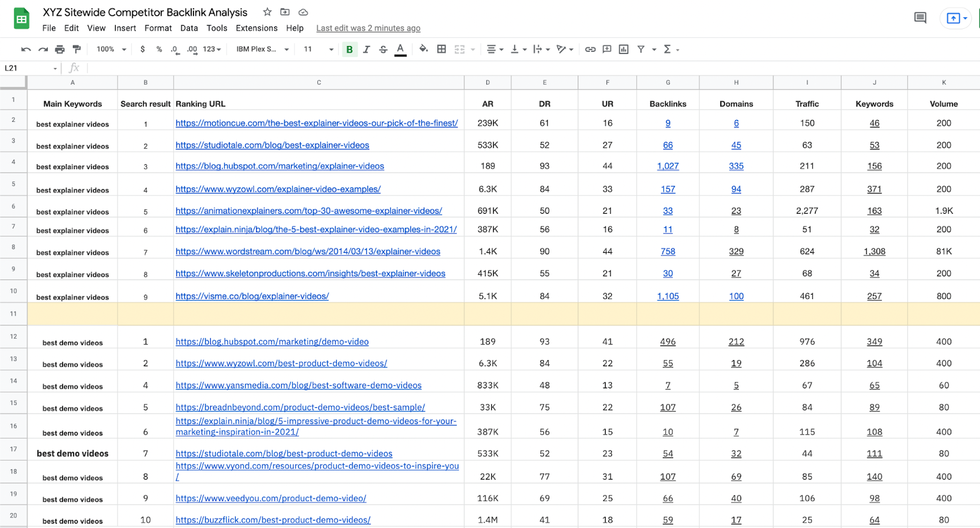
Task: Format as percent
Action: (159, 49)
